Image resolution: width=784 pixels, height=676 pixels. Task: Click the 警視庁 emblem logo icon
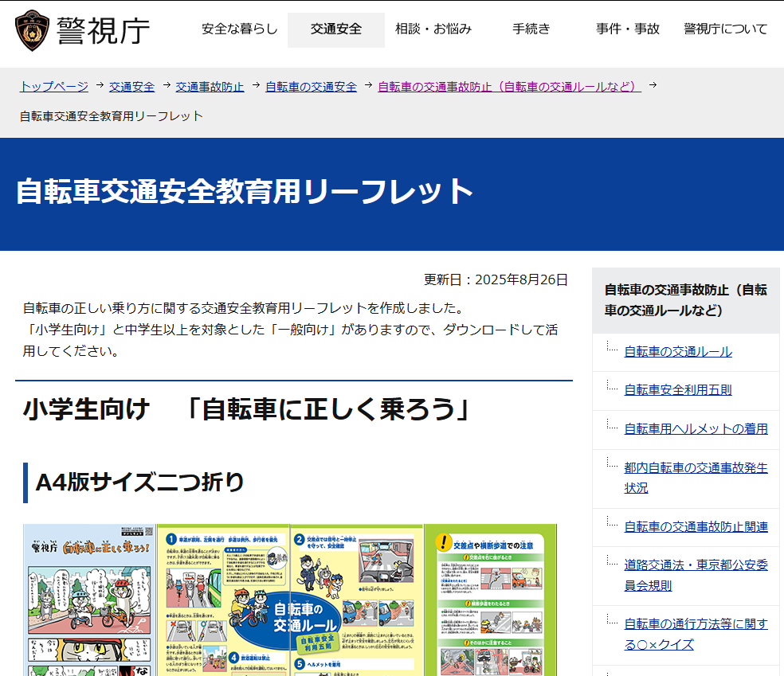pos(32,29)
